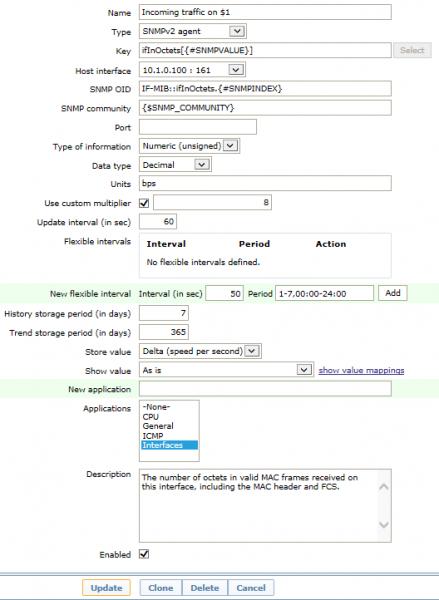Click the Units field containing bps
Viewport: 439px width, 600px height.
[x=265, y=183]
